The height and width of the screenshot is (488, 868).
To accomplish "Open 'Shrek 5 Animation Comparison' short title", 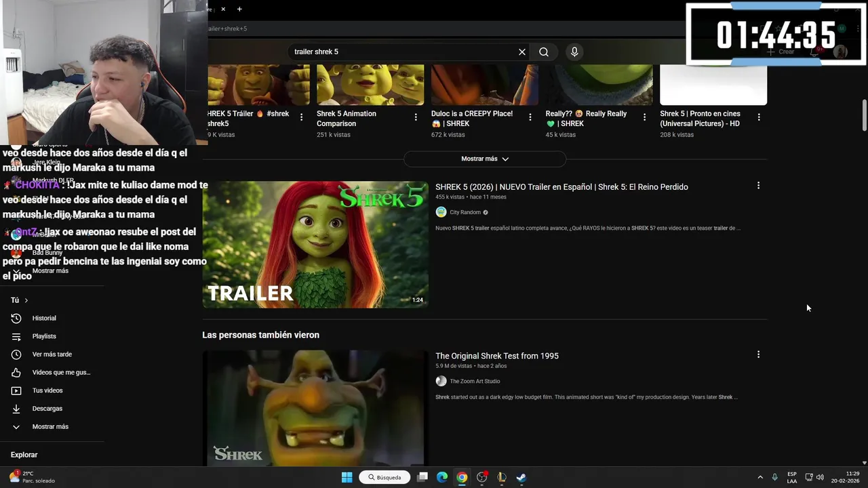I will tap(347, 119).
